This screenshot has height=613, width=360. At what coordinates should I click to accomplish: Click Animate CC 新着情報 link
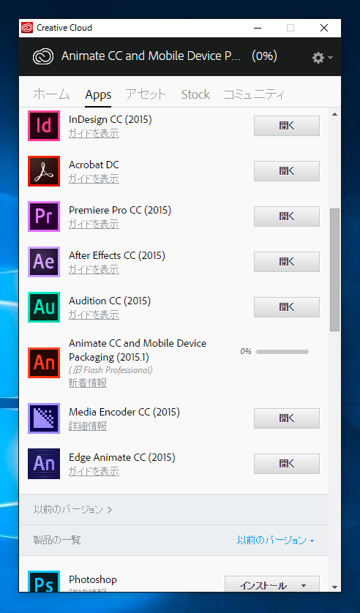(88, 383)
